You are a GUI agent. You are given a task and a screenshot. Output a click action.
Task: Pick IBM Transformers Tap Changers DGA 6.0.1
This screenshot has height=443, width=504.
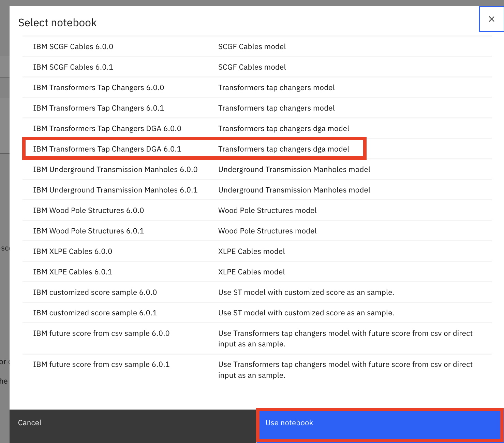[257, 149]
